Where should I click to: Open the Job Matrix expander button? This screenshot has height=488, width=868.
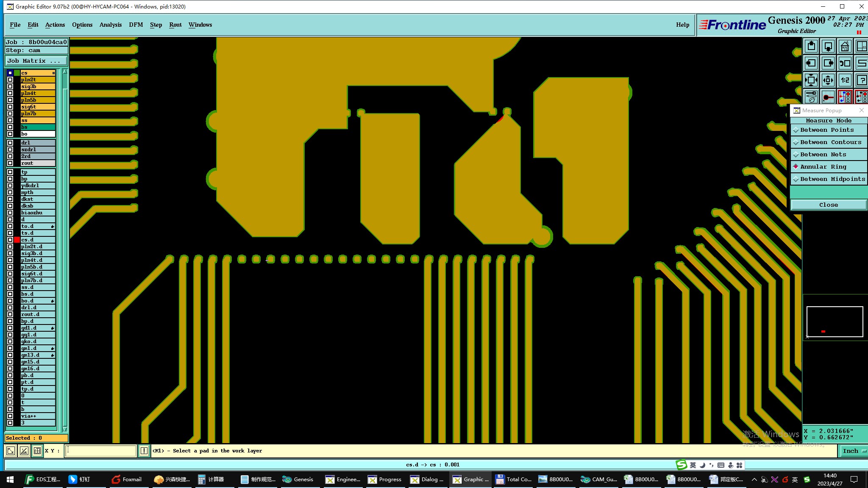coord(36,61)
